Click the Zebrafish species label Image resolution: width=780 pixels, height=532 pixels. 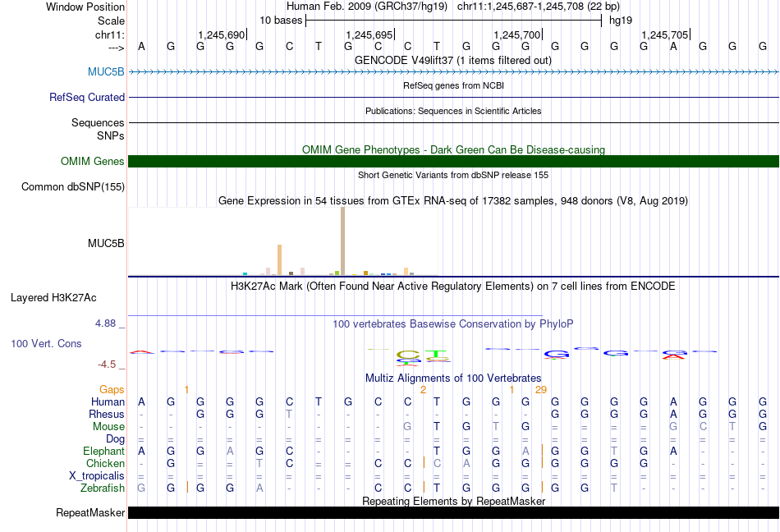[103, 488]
